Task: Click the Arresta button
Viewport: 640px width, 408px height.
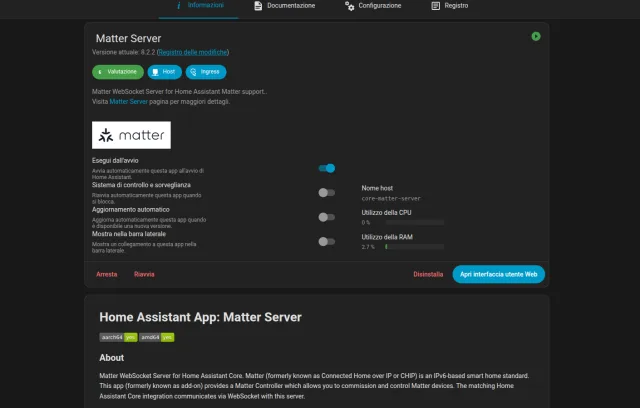Action: coord(107,274)
